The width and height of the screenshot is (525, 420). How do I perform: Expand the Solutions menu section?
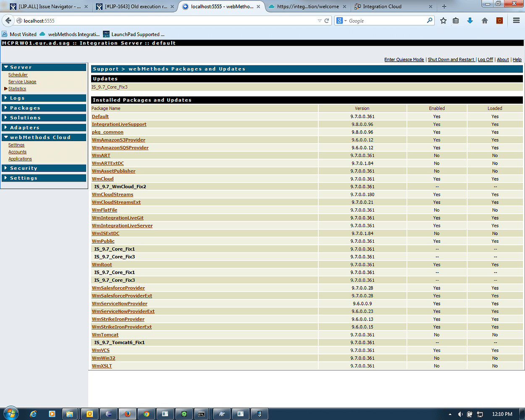pos(44,118)
